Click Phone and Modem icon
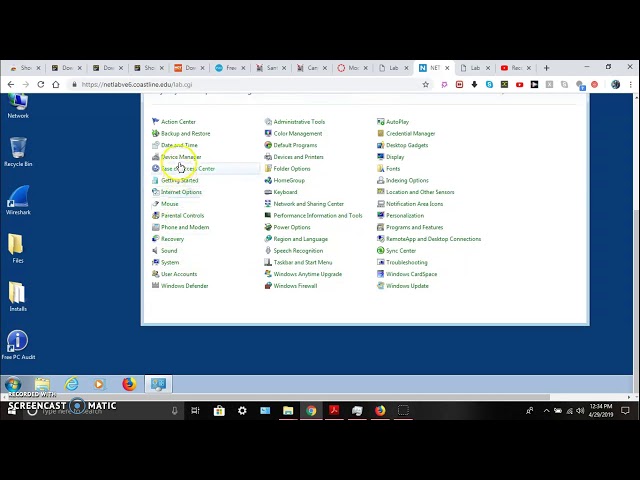640x480 pixels. click(156, 227)
